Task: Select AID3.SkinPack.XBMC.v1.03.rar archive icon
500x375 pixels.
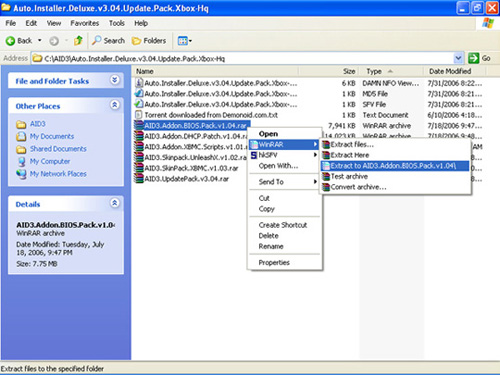Action: (x=139, y=168)
